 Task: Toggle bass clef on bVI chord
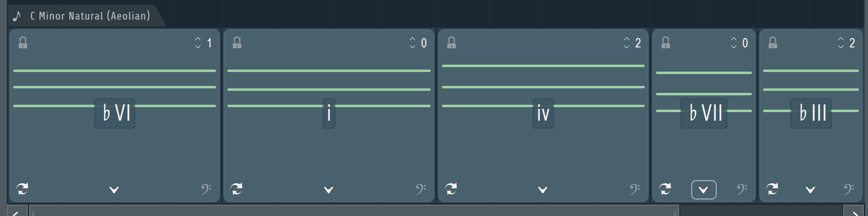tap(206, 189)
